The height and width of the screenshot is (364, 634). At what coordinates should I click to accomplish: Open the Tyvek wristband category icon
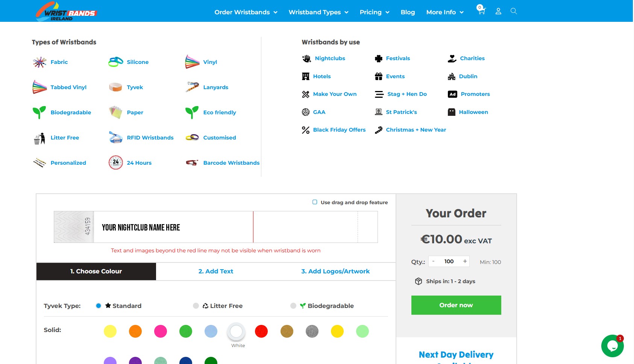pos(115,87)
